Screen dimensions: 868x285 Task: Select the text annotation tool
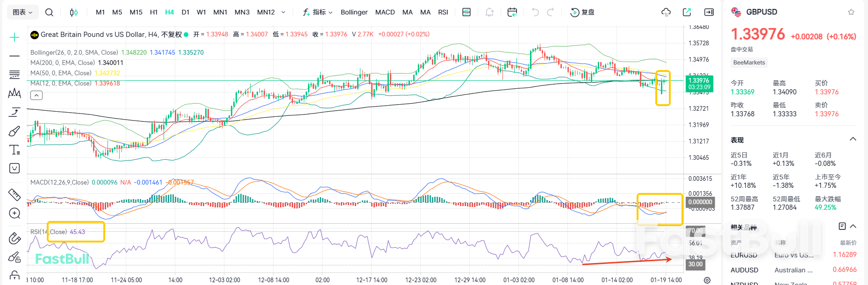tap(14, 150)
